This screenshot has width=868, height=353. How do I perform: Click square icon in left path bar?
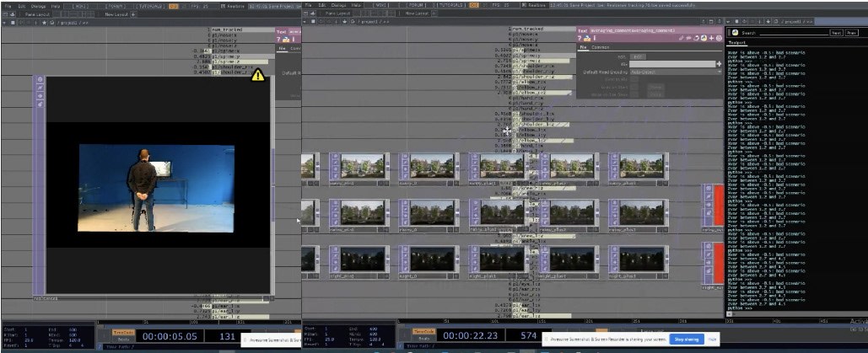12,23
